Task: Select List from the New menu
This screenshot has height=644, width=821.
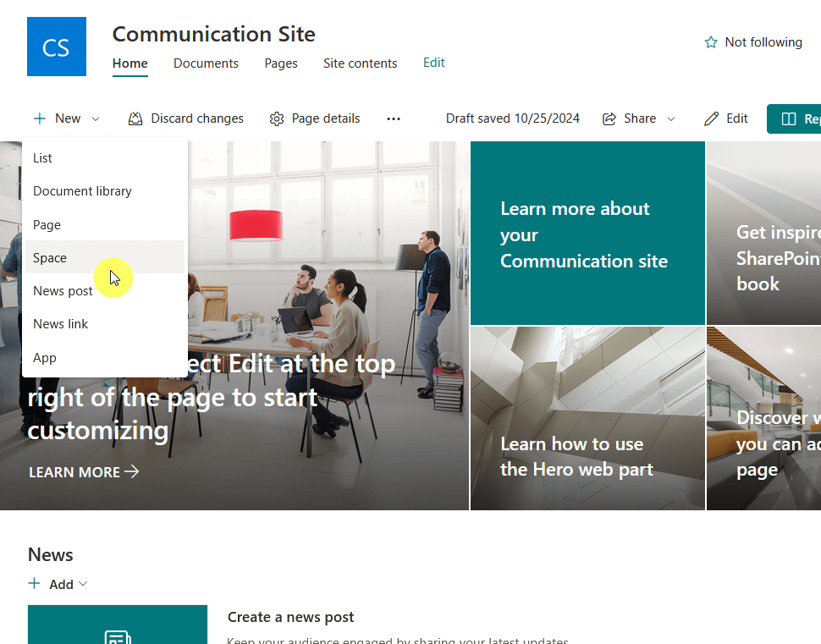Action: [105, 158]
